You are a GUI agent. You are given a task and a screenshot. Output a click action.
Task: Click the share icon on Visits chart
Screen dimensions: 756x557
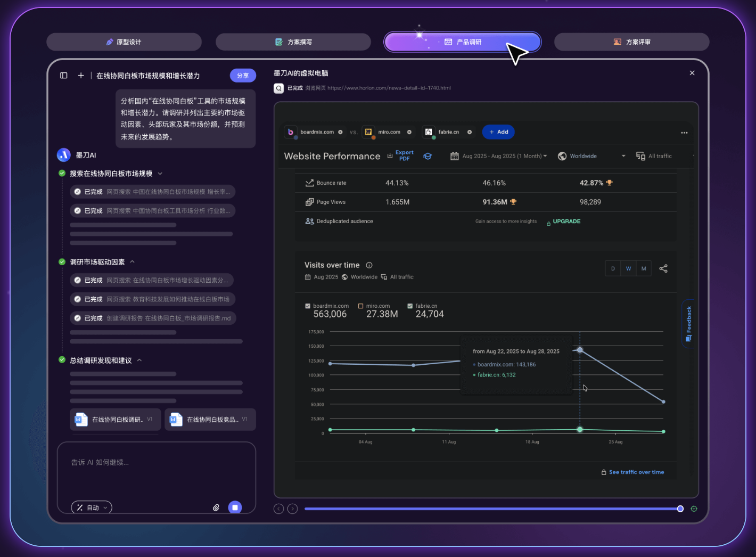coord(663,268)
